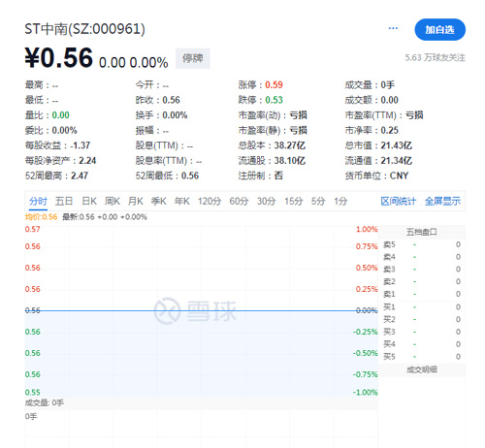485x448 pixels.
Task: Switch to the 五日 chart tab
Action: click(x=64, y=202)
